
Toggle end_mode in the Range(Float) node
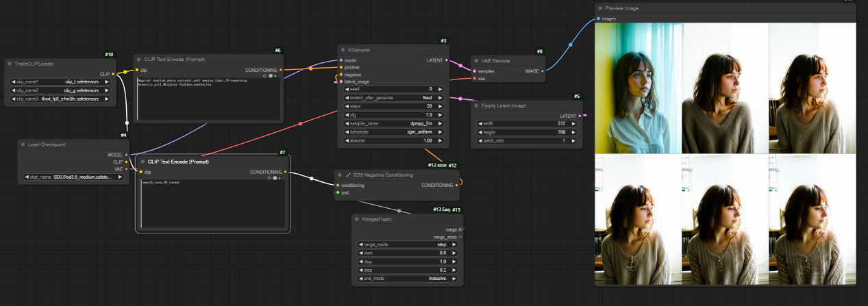pyautogui.click(x=408, y=279)
